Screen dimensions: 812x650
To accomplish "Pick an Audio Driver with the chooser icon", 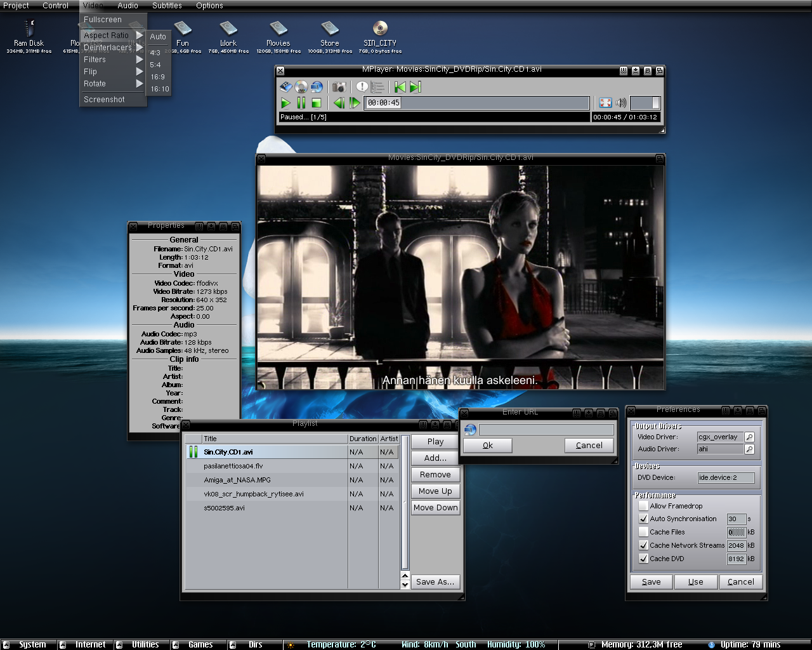I will click(x=749, y=449).
